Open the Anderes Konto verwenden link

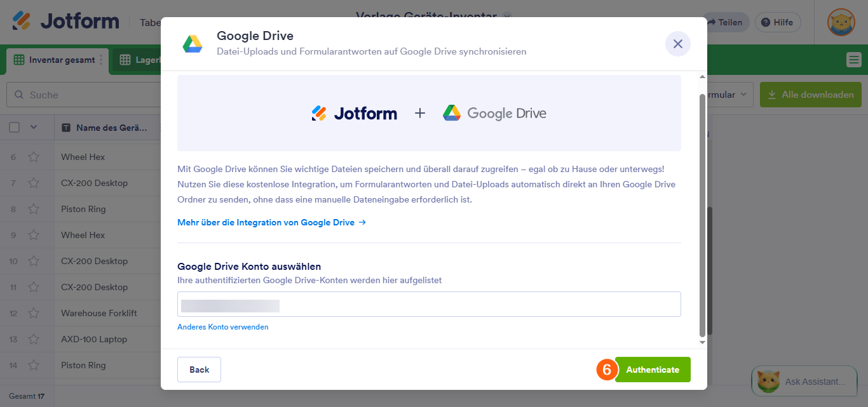pos(224,326)
